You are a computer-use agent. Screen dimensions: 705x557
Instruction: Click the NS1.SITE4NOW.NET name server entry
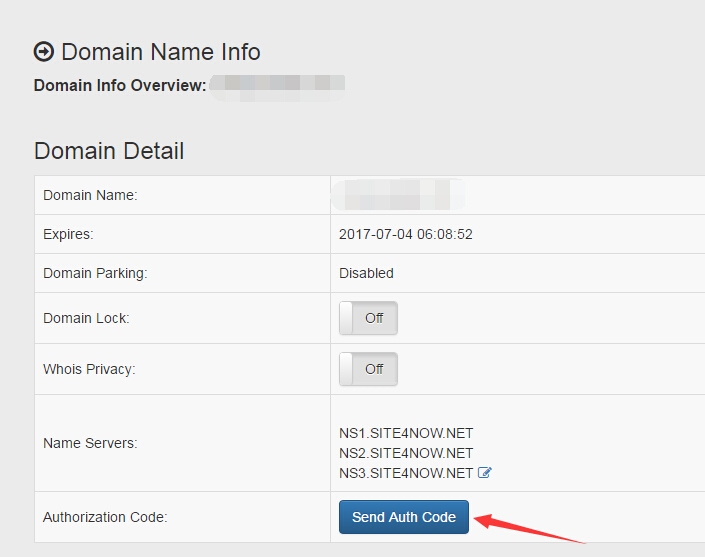click(x=406, y=433)
